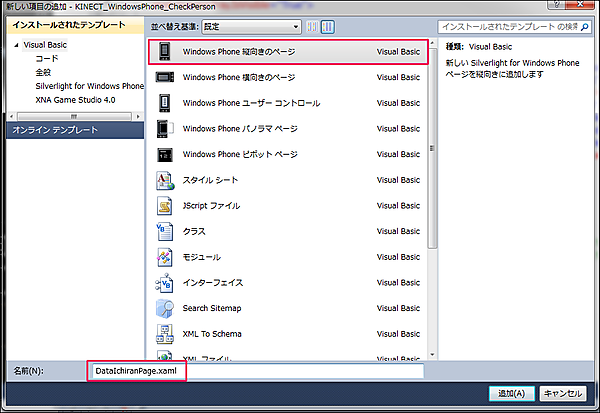The width and height of the screenshot is (600, 413).
Task: Choose Windows Phone ピボット ページ icon
Action: 165,155
